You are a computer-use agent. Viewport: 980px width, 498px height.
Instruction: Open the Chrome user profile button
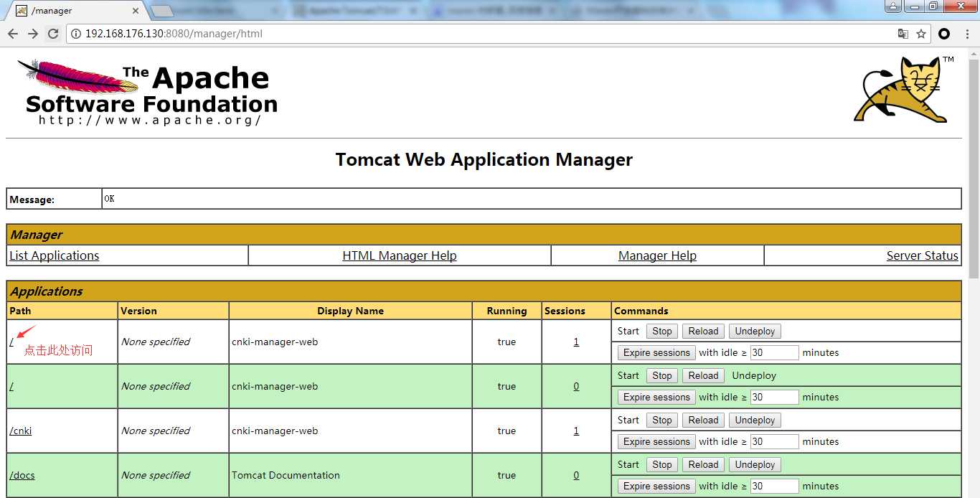pos(892,6)
